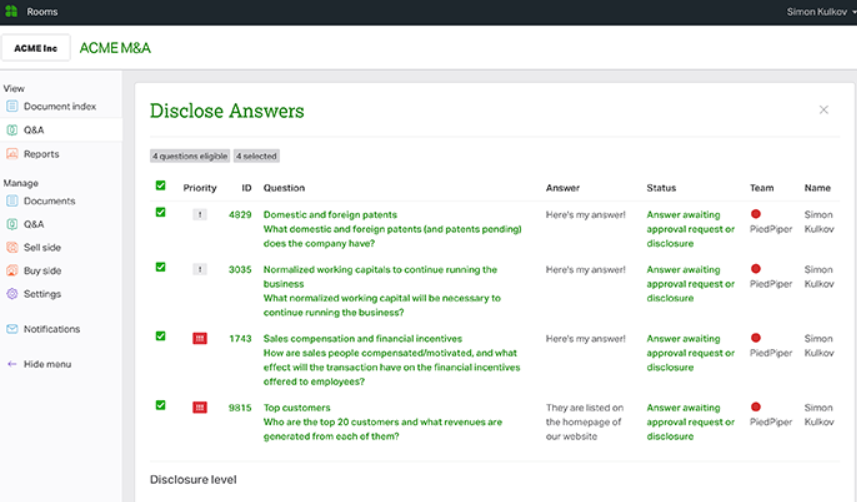857x502 pixels.
Task: Click the status link for question 4829
Action: (x=690, y=229)
